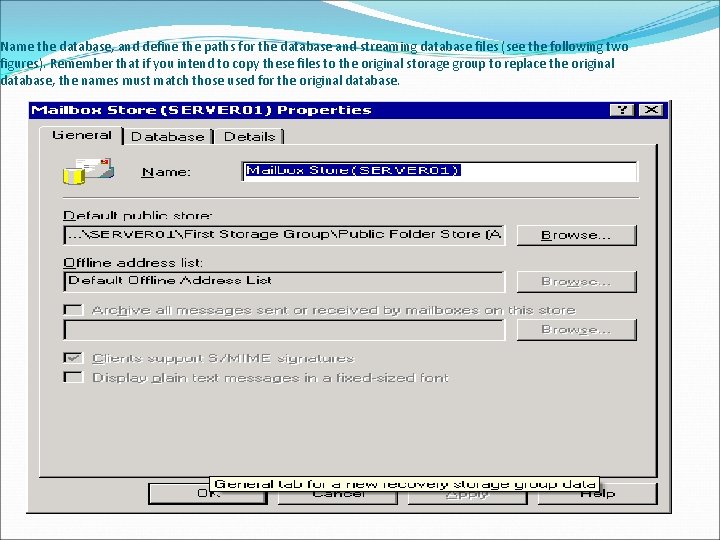Screen dimensions: 720x540
Task: Click the Offline address list field
Action: point(284,281)
